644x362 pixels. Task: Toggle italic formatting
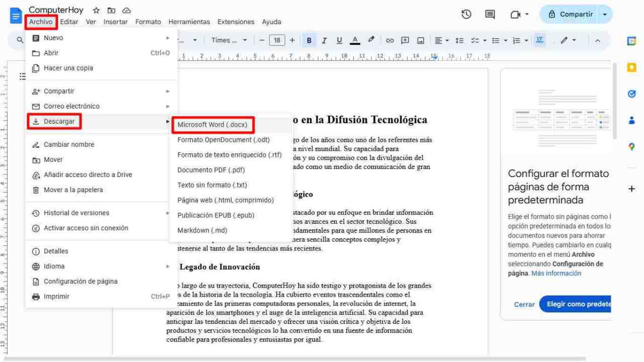pyautogui.click(x=324, y=40)
